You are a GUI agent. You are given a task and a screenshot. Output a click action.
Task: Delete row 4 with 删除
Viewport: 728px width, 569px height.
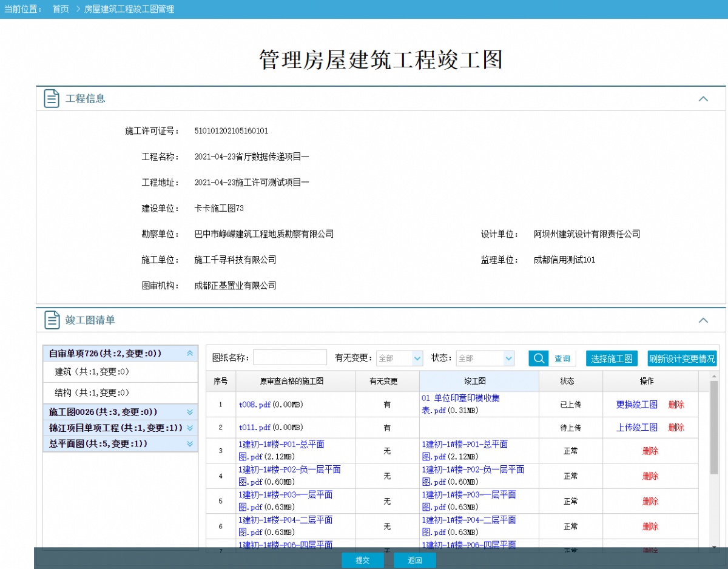tap(650, 476)
